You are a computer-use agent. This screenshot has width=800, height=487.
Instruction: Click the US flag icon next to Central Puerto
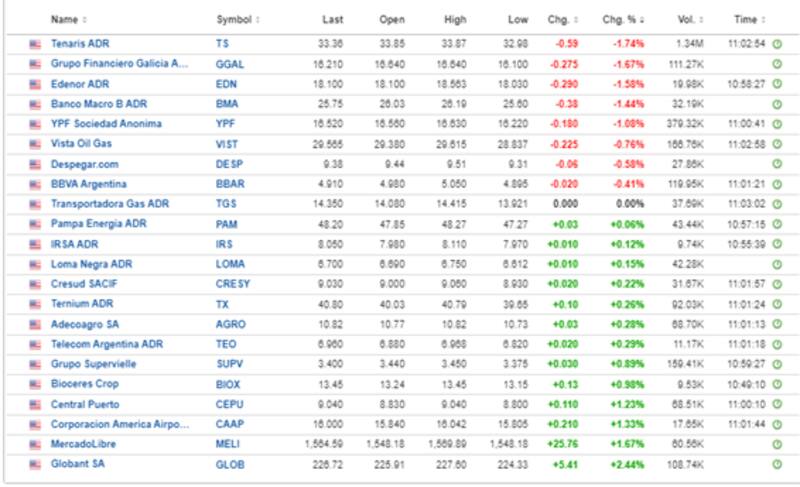(35, 404)
